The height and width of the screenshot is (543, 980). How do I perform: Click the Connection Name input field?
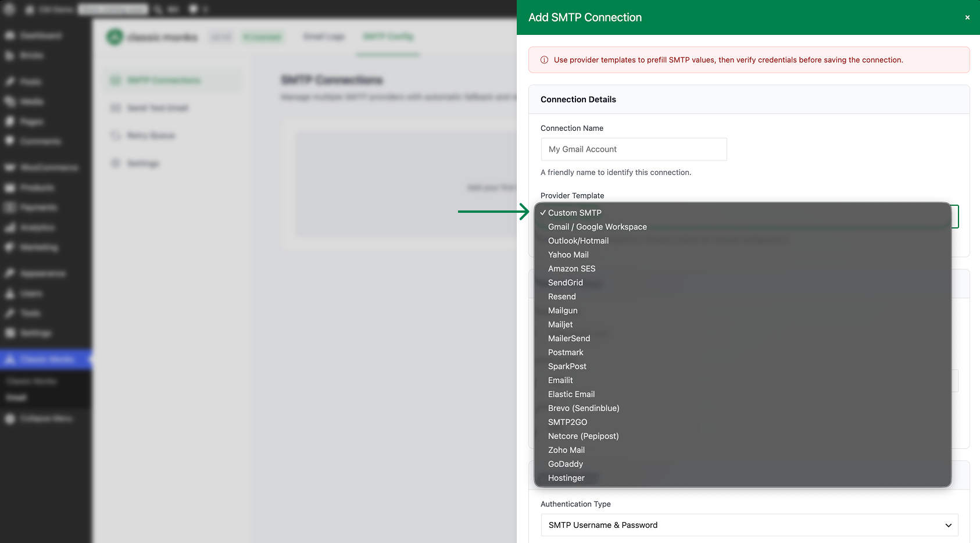point(634,149)
